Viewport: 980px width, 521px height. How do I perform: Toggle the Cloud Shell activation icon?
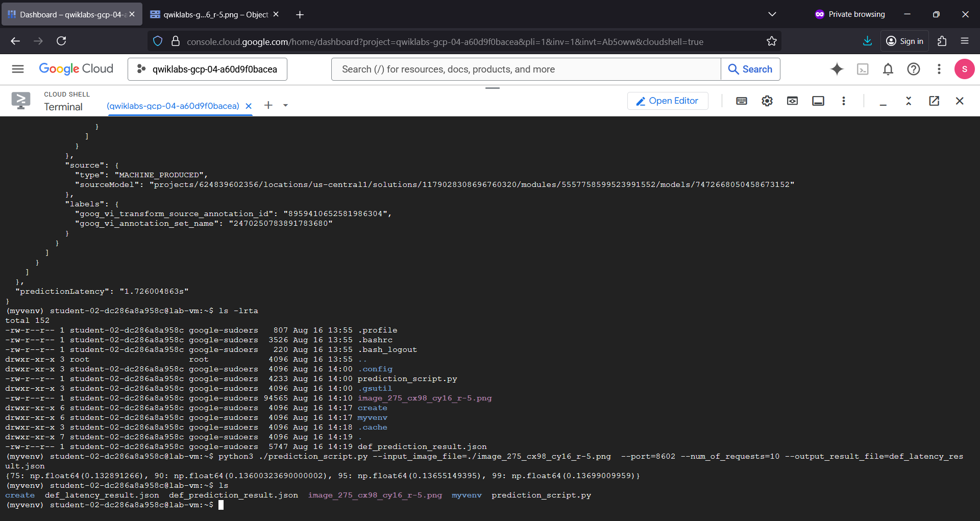pyautogui.click(x=863, y=69)
